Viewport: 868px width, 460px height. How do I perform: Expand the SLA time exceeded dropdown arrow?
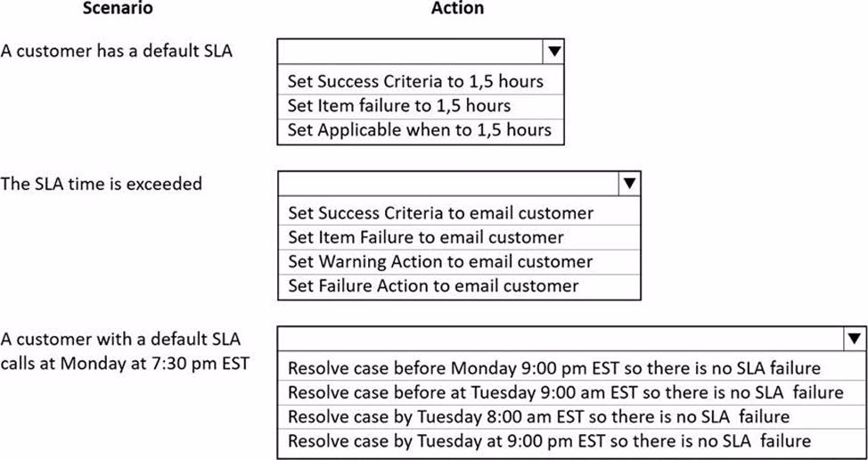(629, 184)
